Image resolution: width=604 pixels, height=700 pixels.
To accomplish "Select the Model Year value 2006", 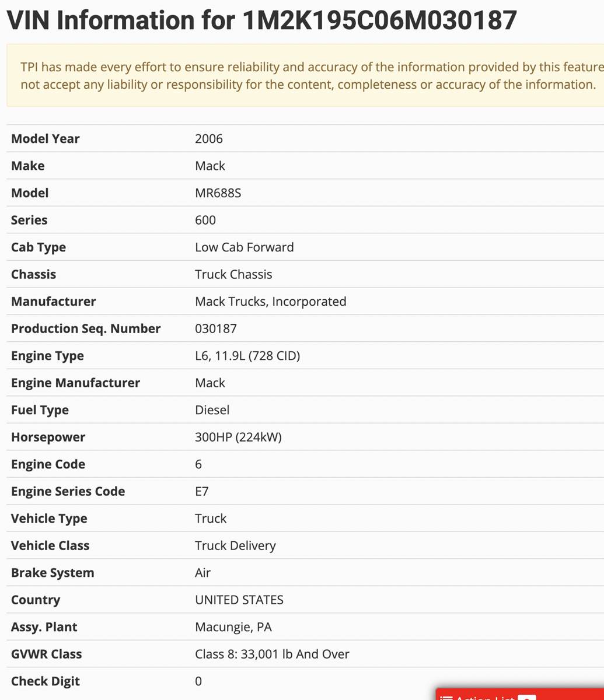I will (209, 139).
